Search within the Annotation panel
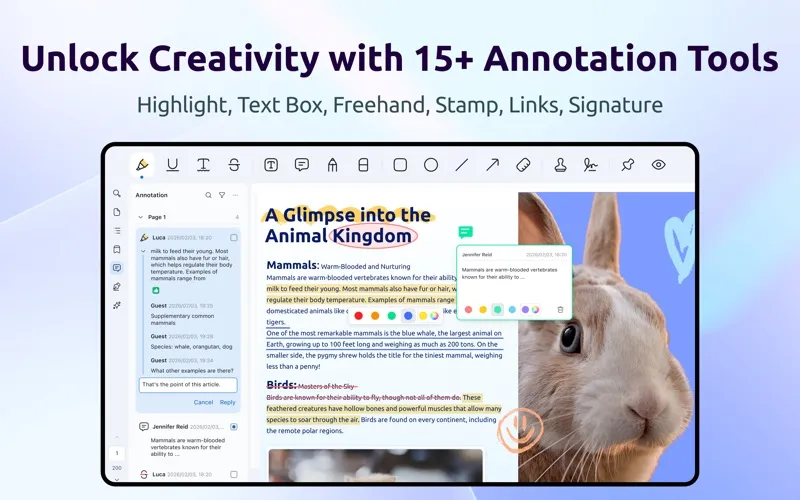 click(208, 195)
